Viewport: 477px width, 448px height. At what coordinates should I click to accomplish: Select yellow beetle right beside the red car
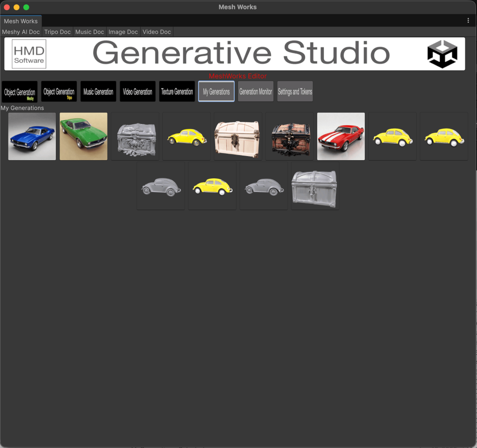click(392, 136)
